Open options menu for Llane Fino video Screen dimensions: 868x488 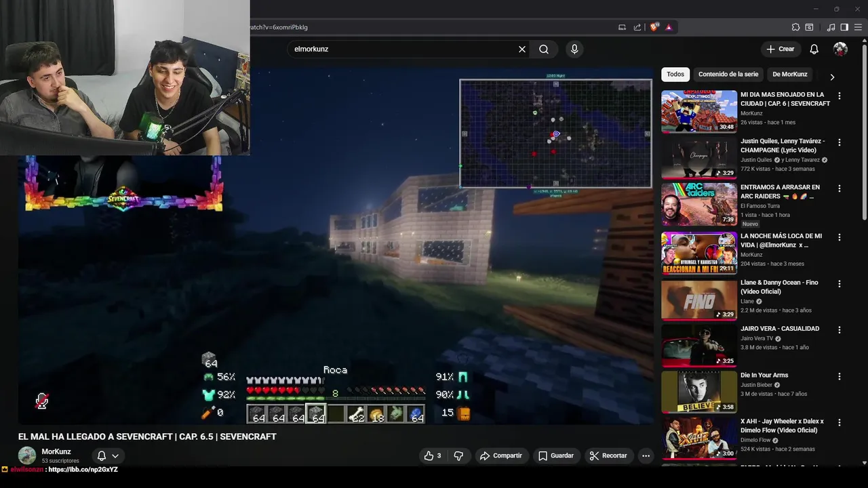click(840, 283)
